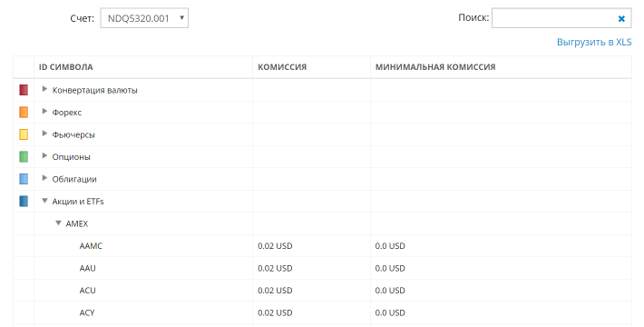Image resolution: width=644 pixels, height=327 pixels.
Task: Click the green Опционы category icon
Action: tap(24, 157)
